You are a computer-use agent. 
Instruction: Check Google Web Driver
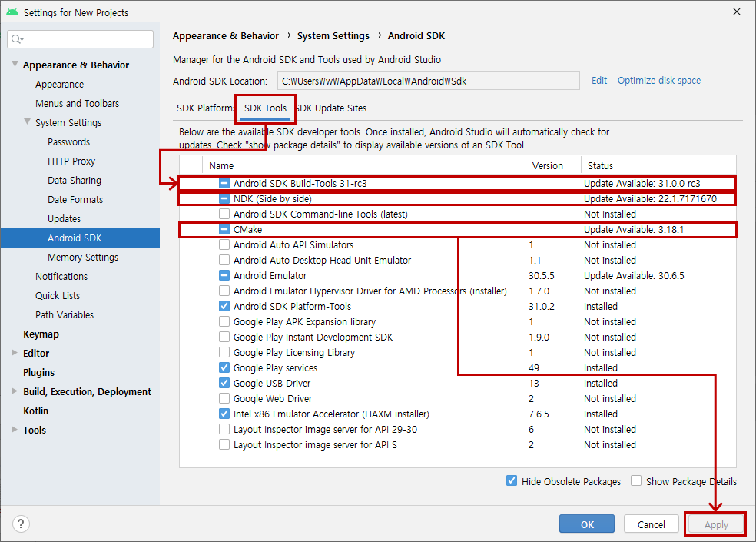224,399
